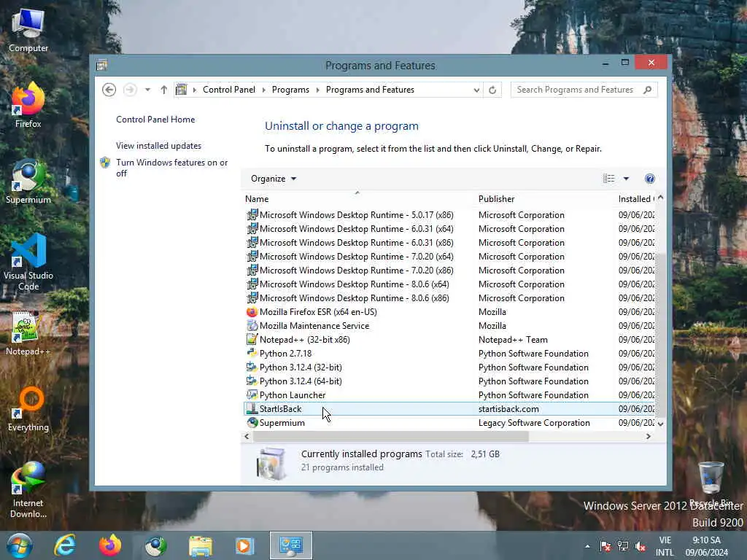Refresh the Programs and Features list
Screen dimensions: 747x560
click(492, 90)
